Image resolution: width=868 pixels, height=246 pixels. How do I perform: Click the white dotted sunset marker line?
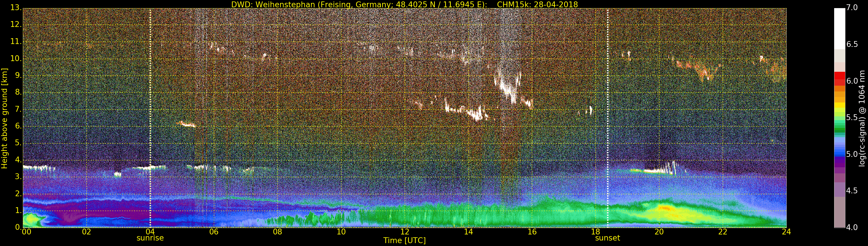click(x=608, y=118)
